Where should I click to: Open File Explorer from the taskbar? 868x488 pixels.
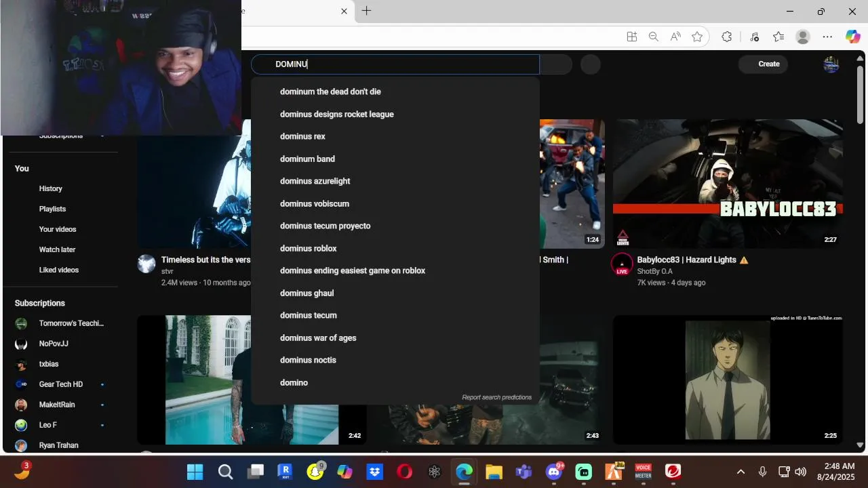click(x=494, y=471)
